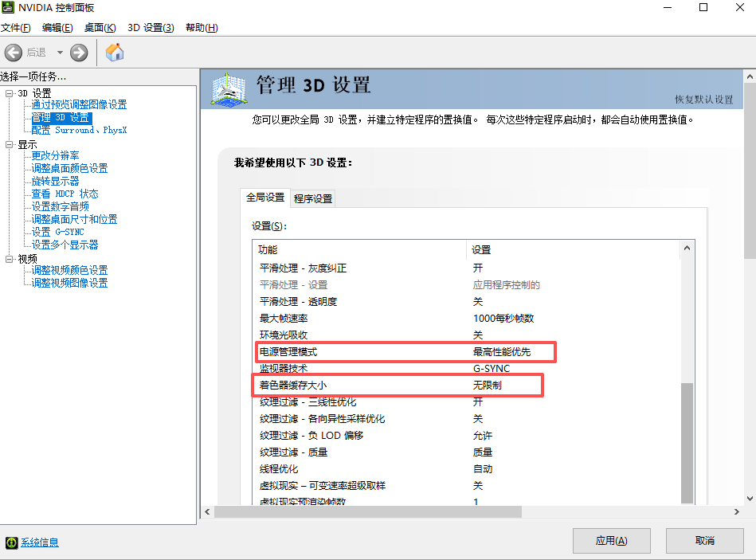Image resolution: width=756 pixels, height=560 pixels.
Task: Collapse the 显示 tree node
Action: (x=10, y=144)
